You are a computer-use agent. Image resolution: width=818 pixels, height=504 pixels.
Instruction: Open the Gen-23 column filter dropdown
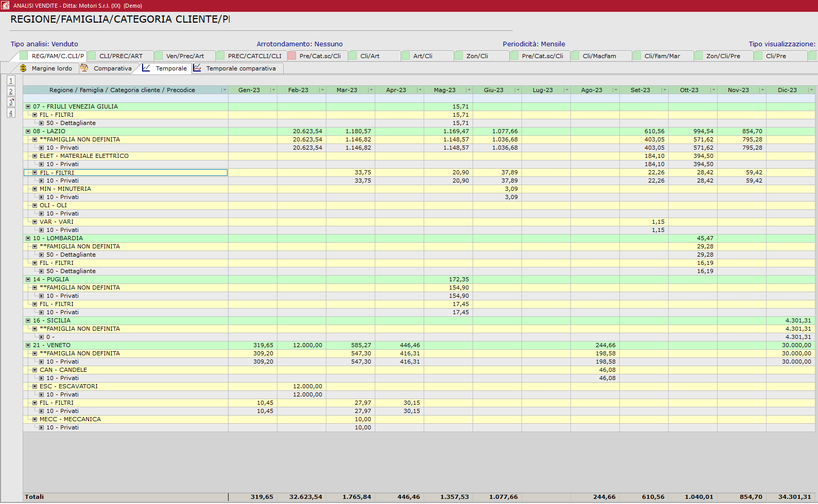click(273, 90)
